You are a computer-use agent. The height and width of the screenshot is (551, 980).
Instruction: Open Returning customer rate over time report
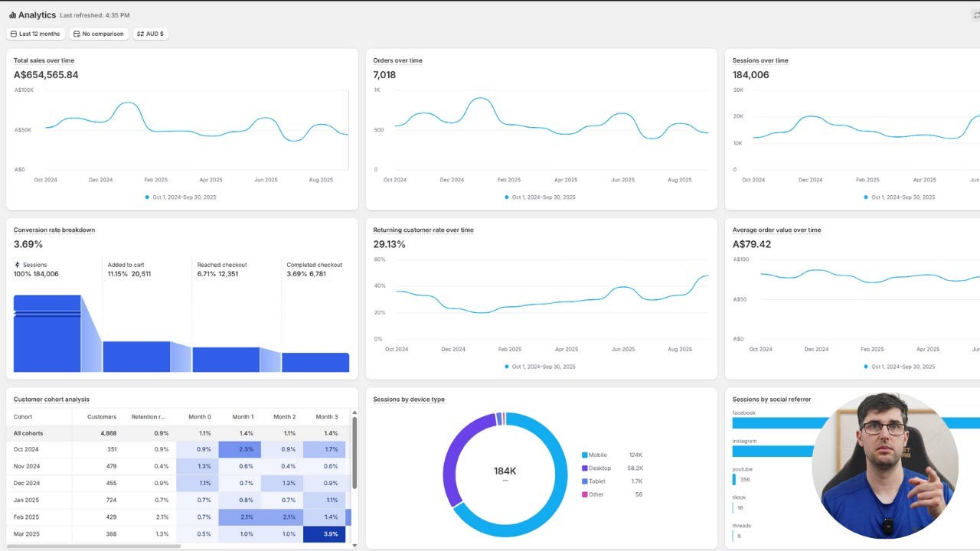coord(423,230)
